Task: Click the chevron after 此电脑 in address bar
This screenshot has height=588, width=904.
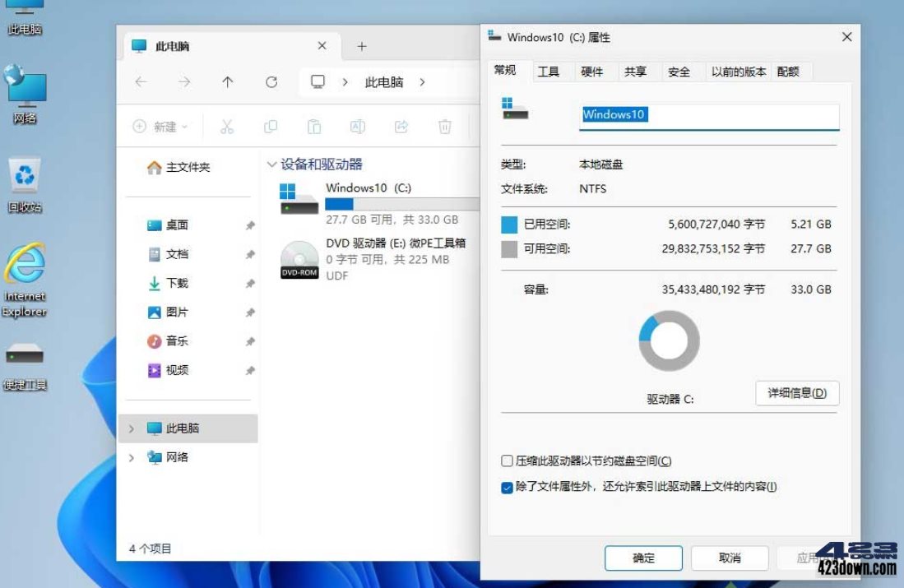Action: (x=423, y=82)
